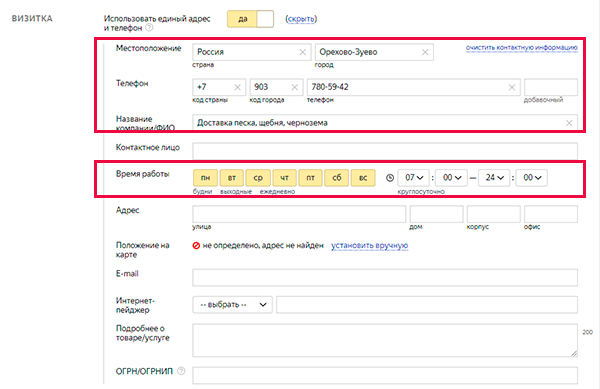Screen dimensions: 600x389
Task: Open the end minutes dropdown
Action: pos(532,178)
